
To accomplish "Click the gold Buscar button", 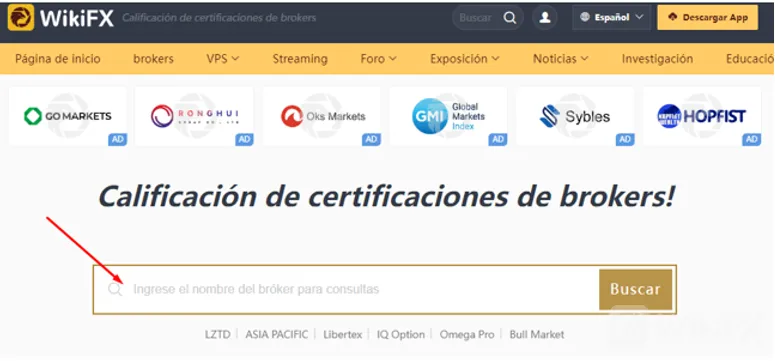I will click(635, 289).
